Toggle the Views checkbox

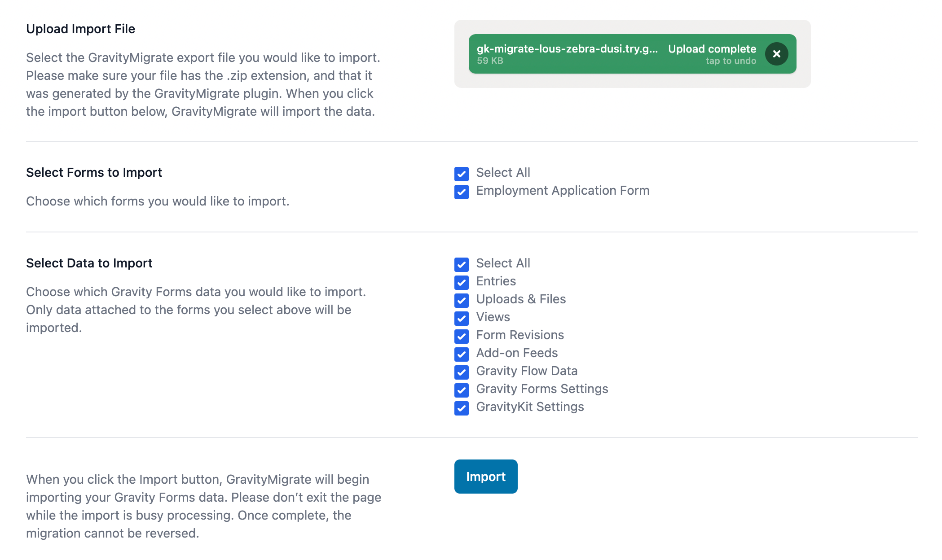coord(461,318)
